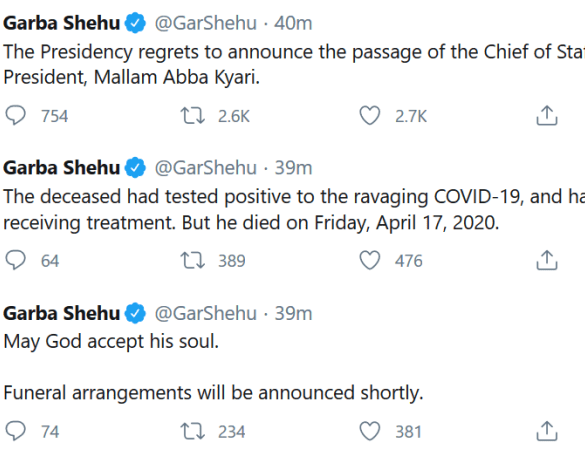Retweet the tweet with 2.6K retweets

point(193,116)
